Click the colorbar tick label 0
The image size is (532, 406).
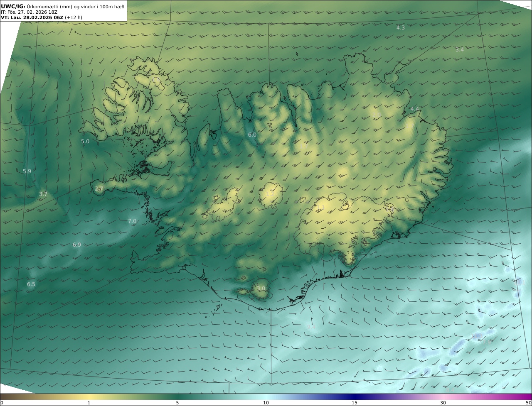coord(2,403)
